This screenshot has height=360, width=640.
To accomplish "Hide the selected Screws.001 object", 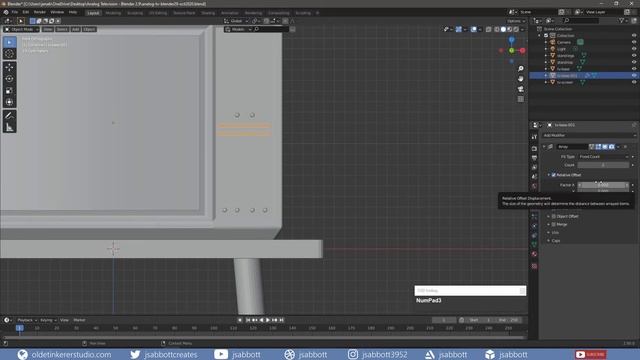I will pyautogui.click(x=634, y=76).
